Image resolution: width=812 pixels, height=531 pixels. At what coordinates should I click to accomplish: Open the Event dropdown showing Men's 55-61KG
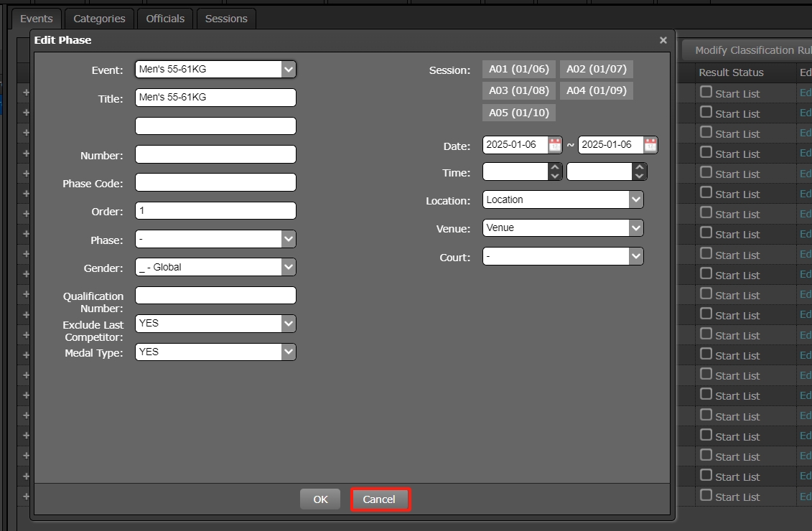coord(215,70)
